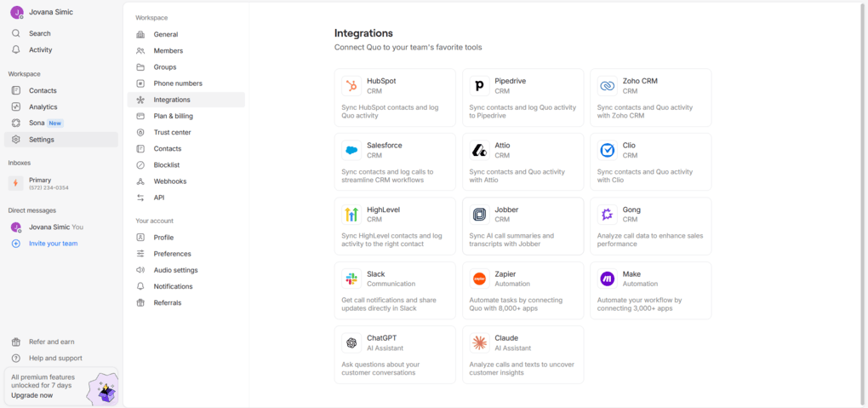Open Refer and earn page
This screenshot has width=868, height=408.
pyautogui.click(x=61, y=342)
